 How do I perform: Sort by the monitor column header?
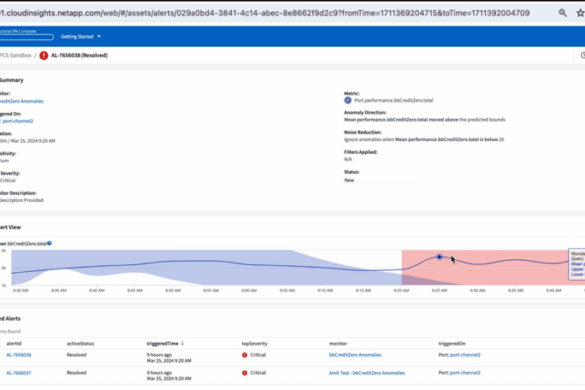[x=338, y=343]
